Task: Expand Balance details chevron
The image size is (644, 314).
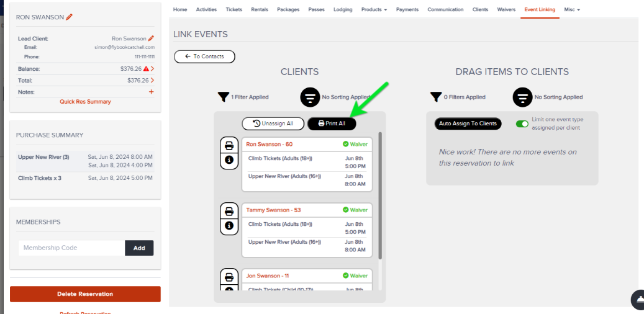Action: (152, 69)
